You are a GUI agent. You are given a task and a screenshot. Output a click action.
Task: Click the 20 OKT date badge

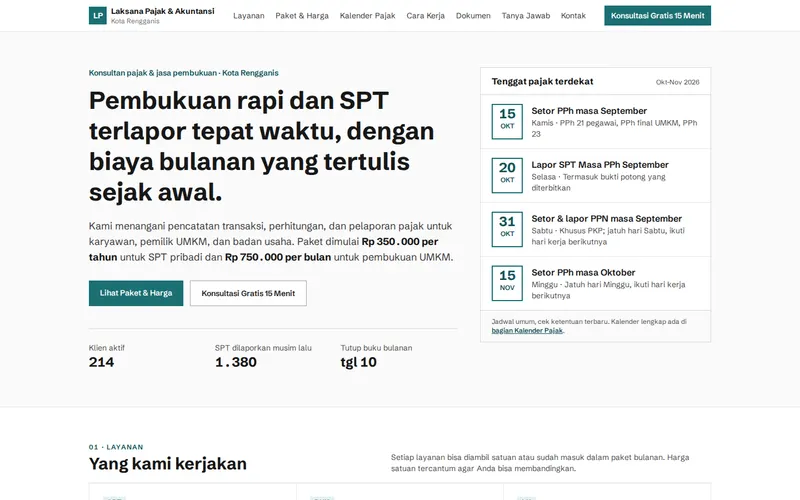coord(507,176)
